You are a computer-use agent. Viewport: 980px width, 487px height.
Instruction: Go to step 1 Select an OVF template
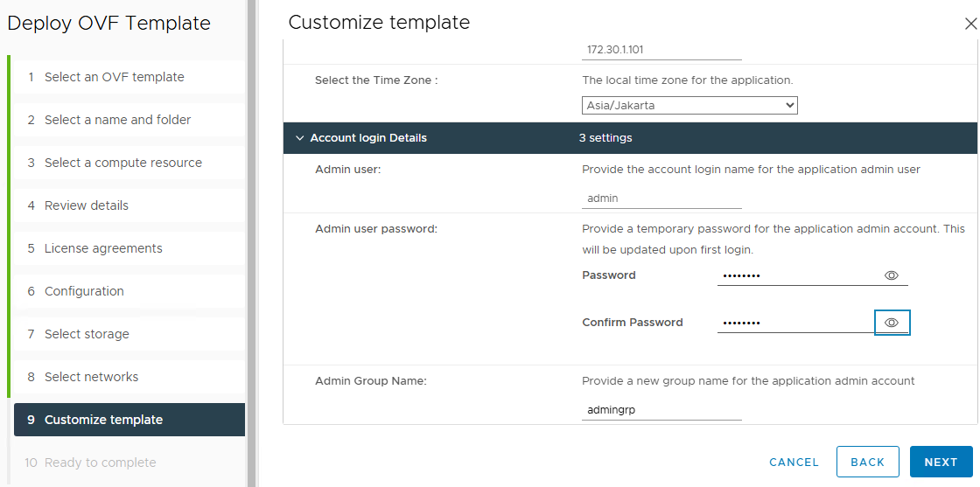[x=114, y=77]
